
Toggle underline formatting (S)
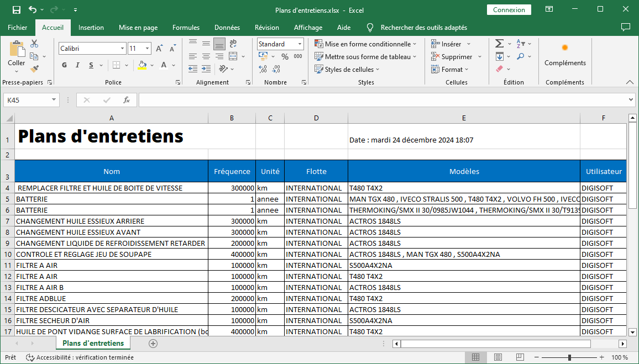(91, 65)
